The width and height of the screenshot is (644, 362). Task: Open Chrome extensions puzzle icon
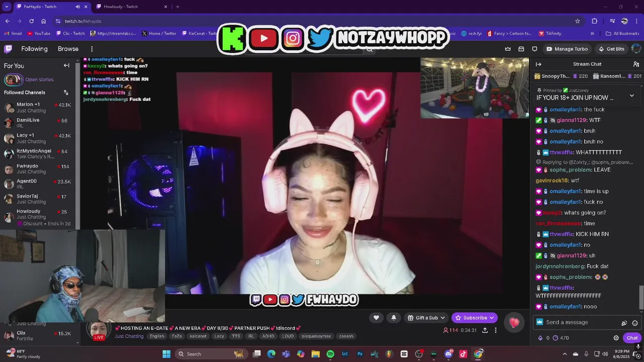point(594,21)
